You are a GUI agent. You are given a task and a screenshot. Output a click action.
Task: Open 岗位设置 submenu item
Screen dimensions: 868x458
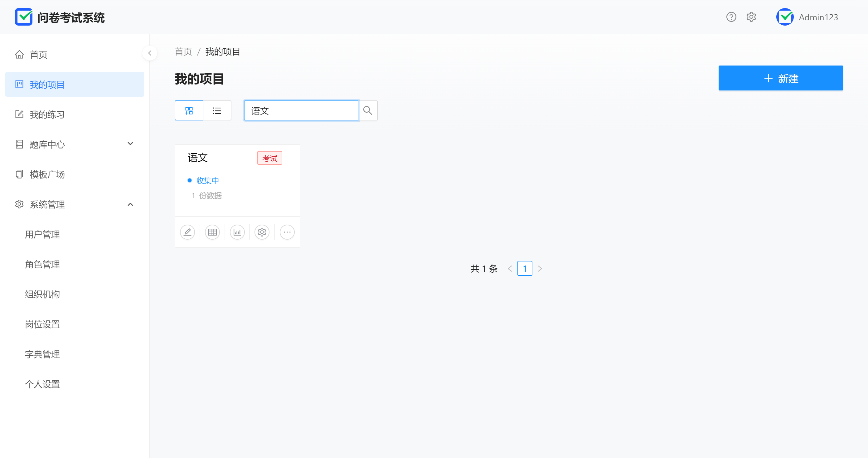point(75,324)
